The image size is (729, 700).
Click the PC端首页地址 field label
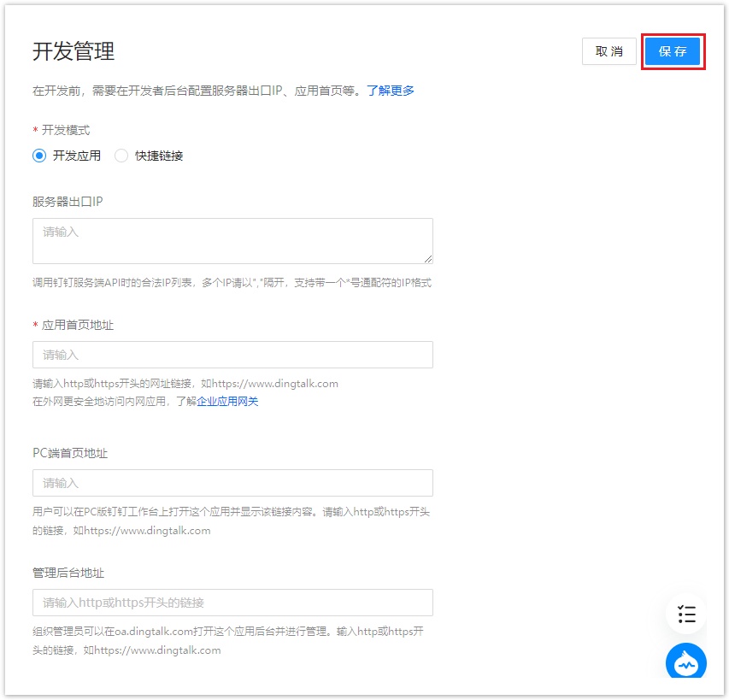[70, 453]
